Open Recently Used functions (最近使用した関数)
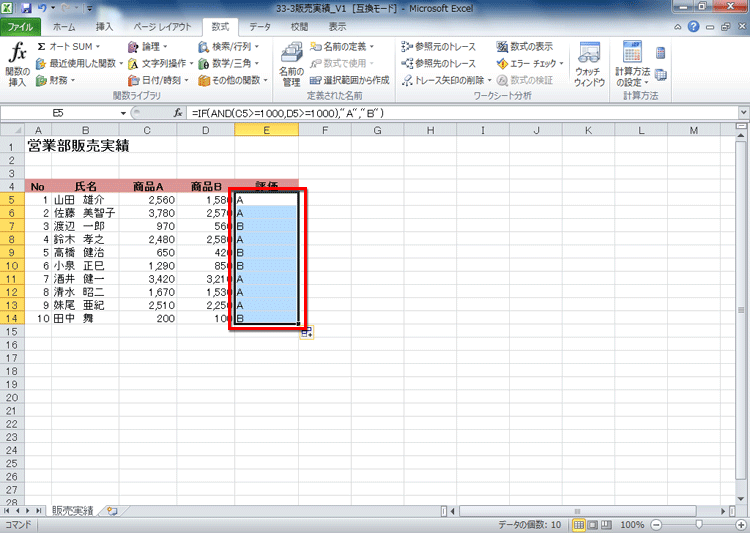The width and height of the screenshot is (750, 533). point(79,63)
